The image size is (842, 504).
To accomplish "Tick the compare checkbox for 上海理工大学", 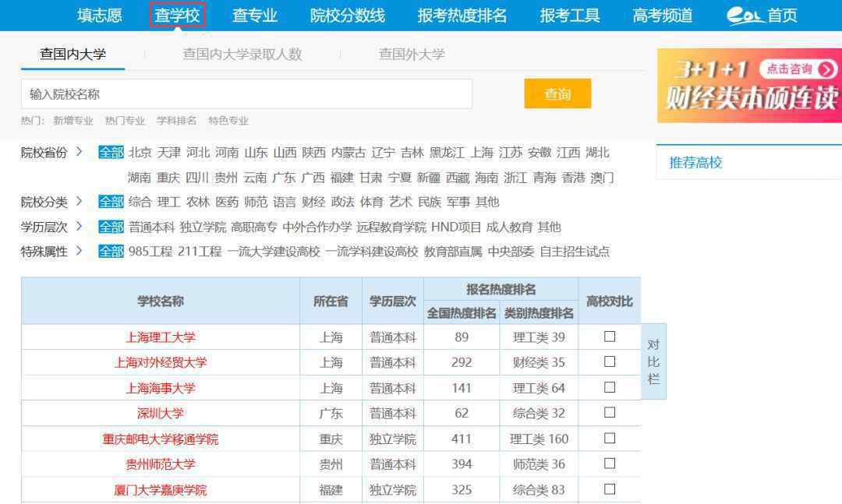I will [x=610, y=337].
